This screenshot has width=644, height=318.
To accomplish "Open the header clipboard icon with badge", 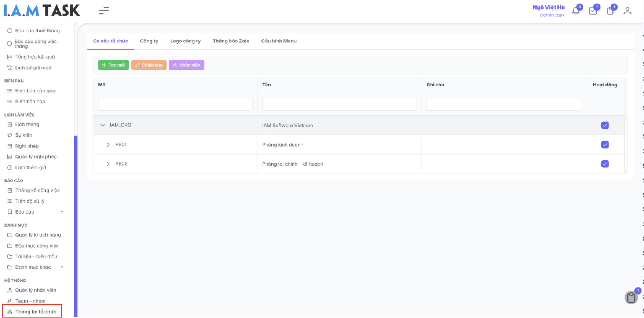I will point(610,11).
